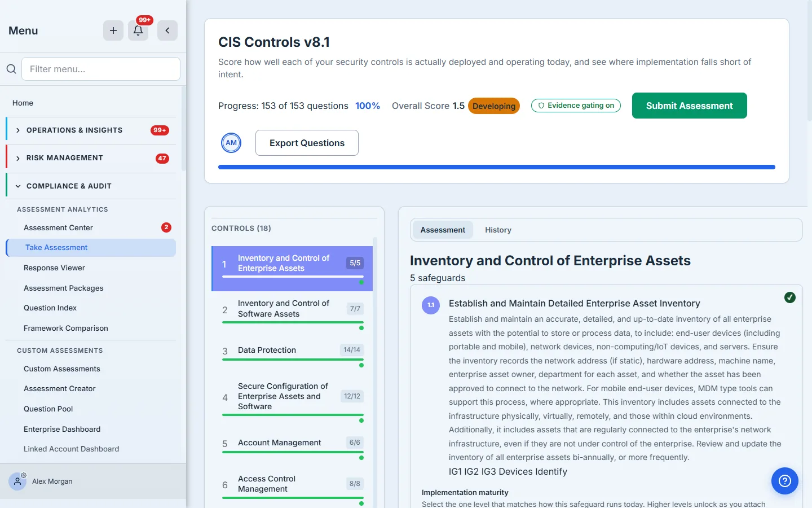812x508 pixels.
Task: Select control 5 Account Management
Action: coord(292,448)
